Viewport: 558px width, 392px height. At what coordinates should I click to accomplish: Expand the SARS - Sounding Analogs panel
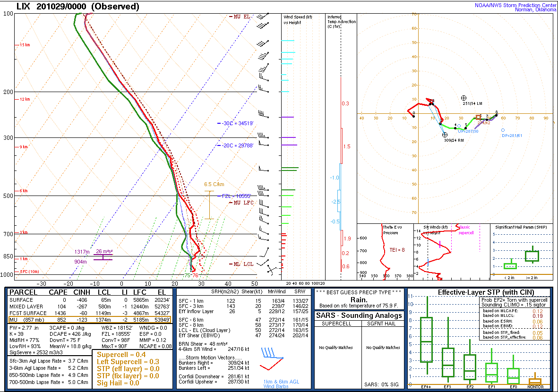pyautogui.click(x=359, y=315)
